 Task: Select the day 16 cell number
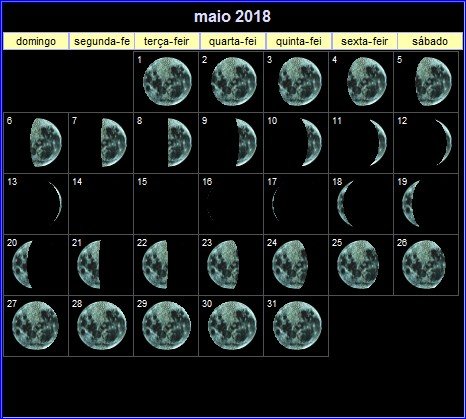point(207,182)
